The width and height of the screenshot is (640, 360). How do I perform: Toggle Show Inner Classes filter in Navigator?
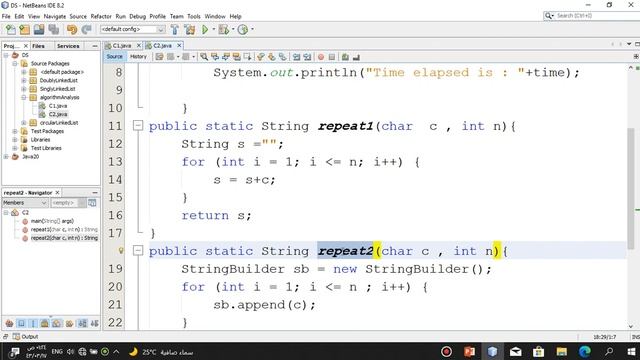tap(57, 323)
